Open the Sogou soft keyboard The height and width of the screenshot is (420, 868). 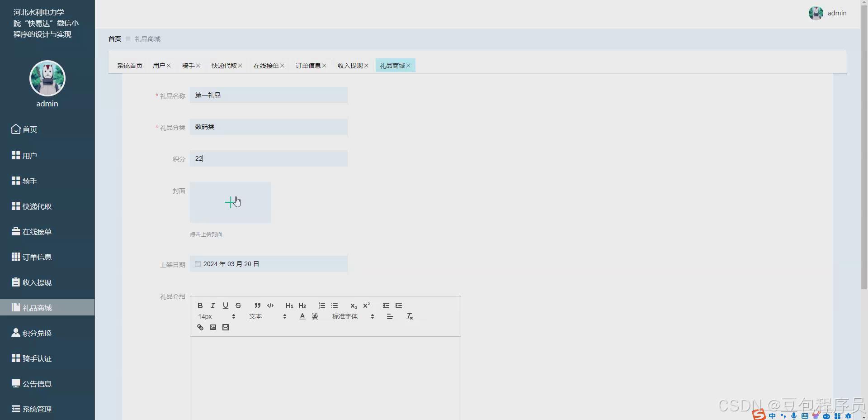coord(805,416)
